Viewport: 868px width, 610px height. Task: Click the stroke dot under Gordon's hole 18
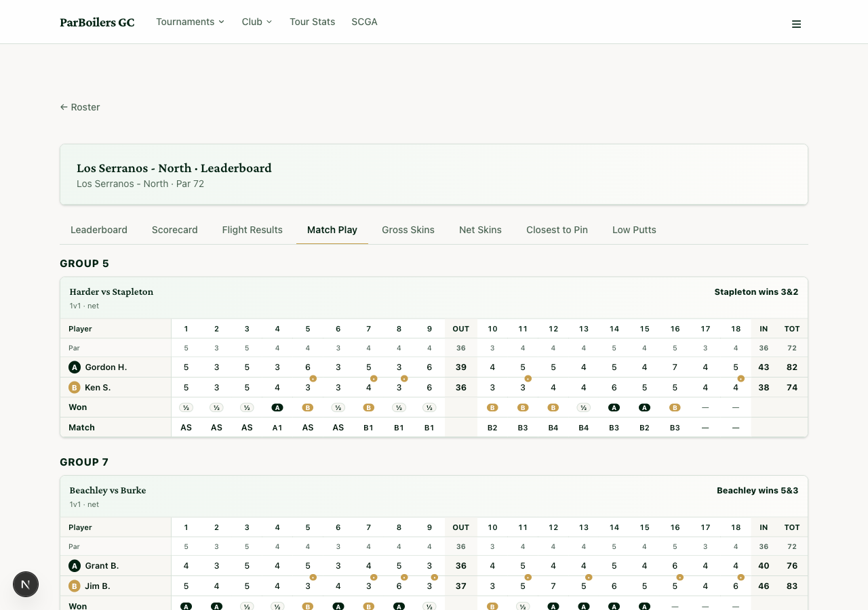coord(741,378)
